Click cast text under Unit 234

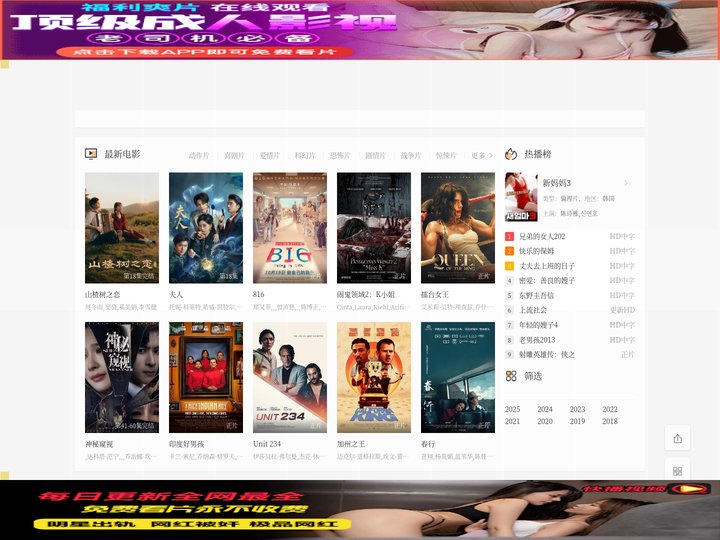pos(289,456)
